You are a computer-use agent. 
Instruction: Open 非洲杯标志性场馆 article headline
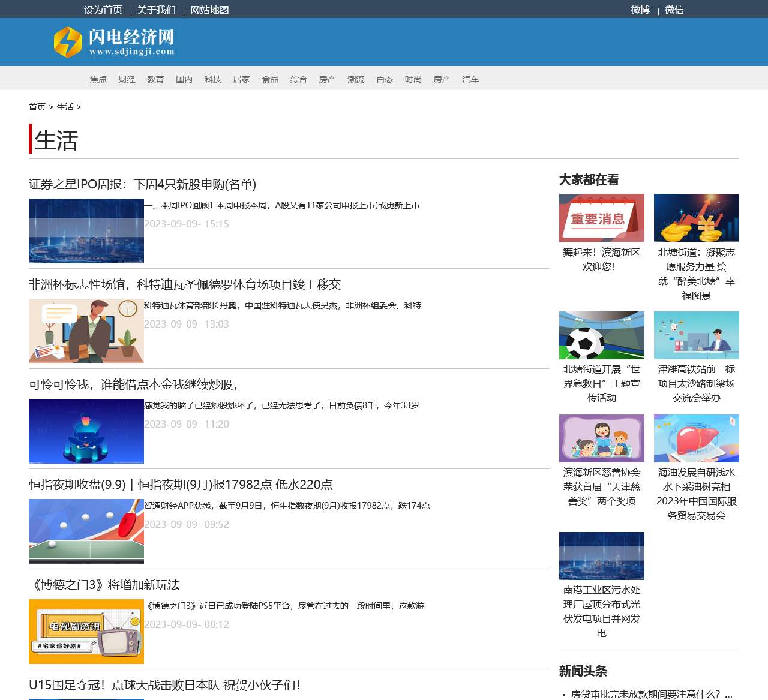click(x=185, y=284)
